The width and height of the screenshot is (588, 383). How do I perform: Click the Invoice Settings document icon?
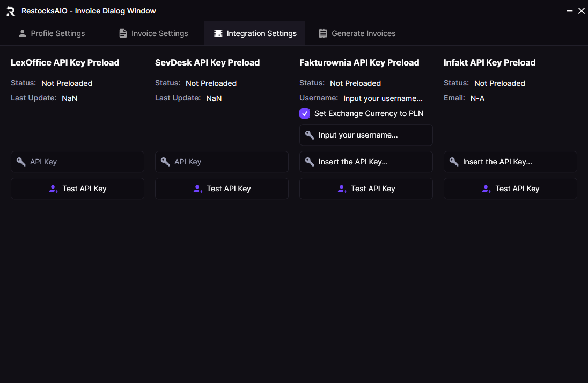click(123, 33)
